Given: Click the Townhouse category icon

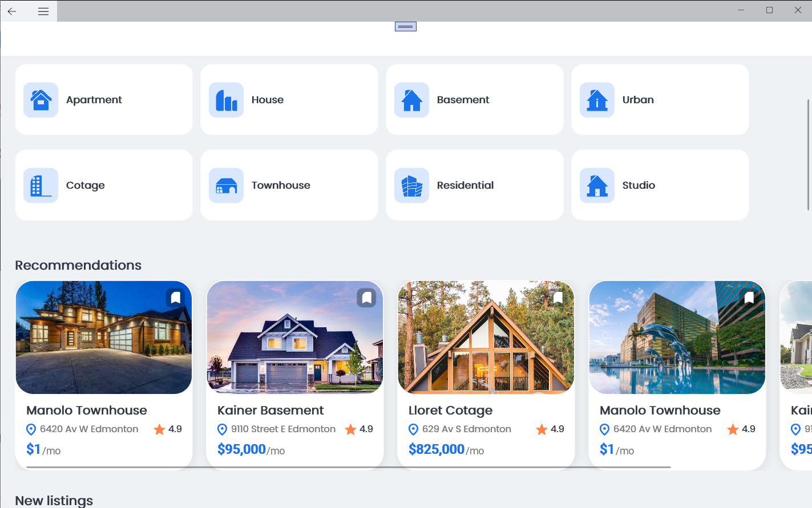Looking at the screenshot, I should coord(226,185).
